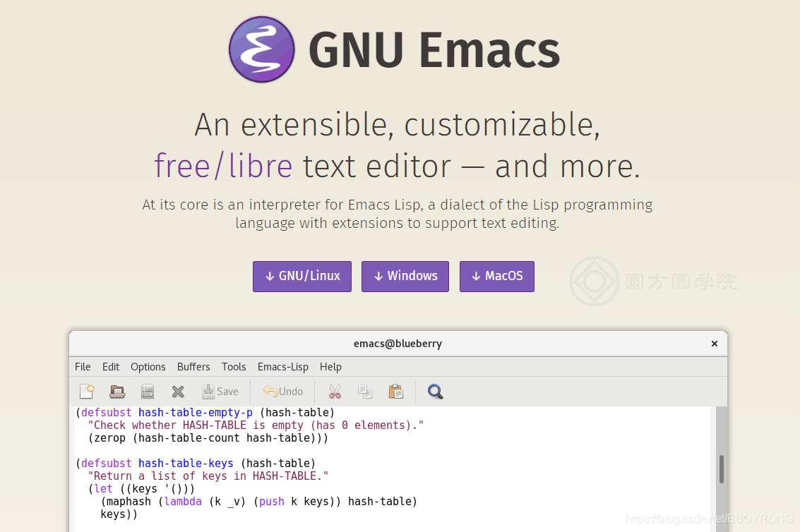
Task: Click the zerop code line
Action: tap(208, 437)
